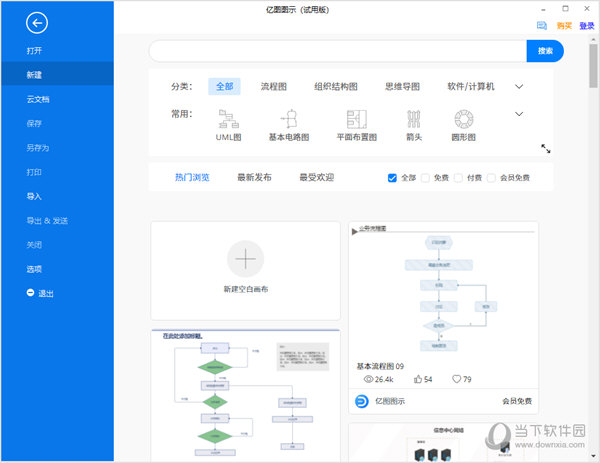Open the feedback message icon
Screen dimensions: 600x463
[x=541, y=25]
